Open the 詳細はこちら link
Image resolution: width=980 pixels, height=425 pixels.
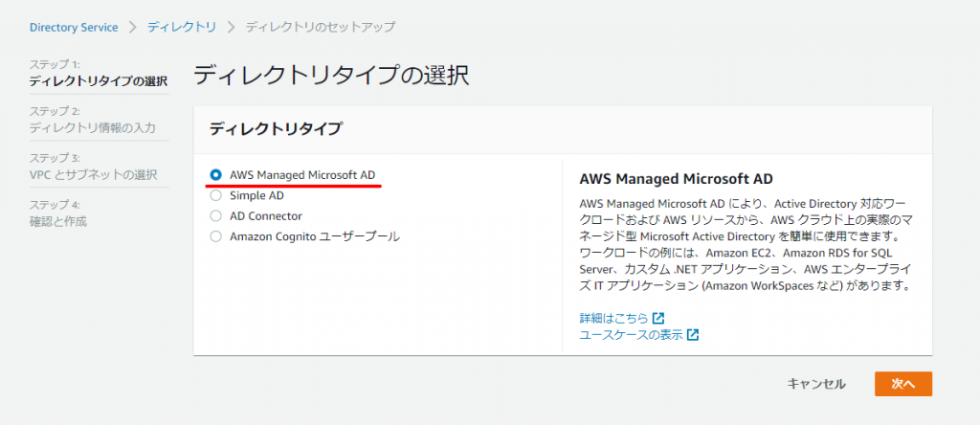click(613, 318)
